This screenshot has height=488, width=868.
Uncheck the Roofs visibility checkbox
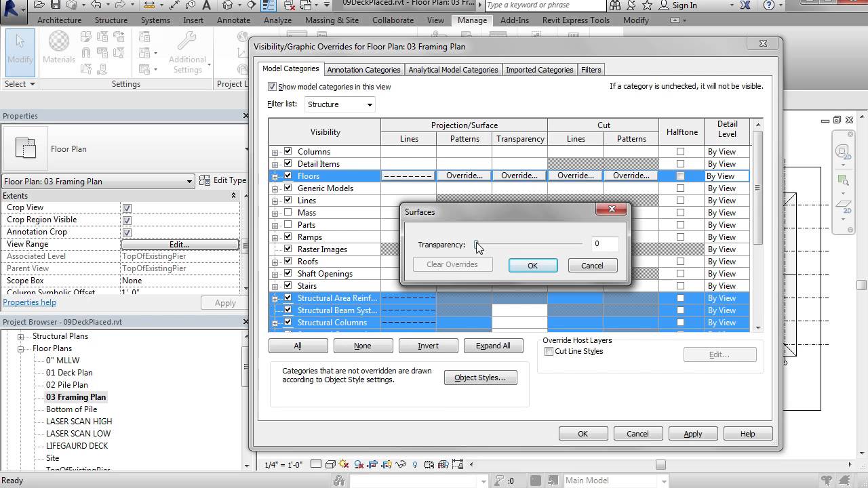[x=288, y=262]
